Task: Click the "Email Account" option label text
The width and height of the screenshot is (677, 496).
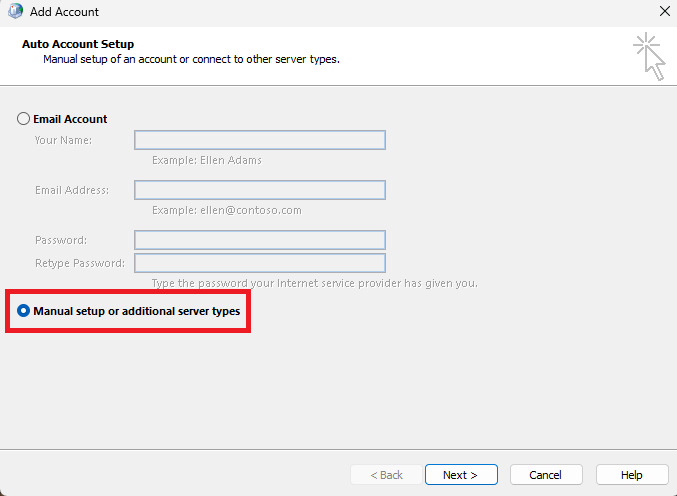Action: pyautogui.click(x=70, y=119)
